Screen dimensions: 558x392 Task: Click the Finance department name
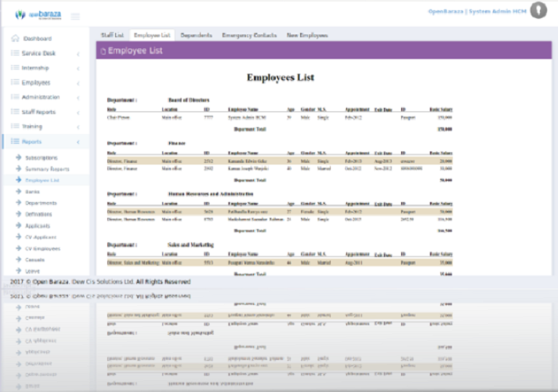point(177,143)
